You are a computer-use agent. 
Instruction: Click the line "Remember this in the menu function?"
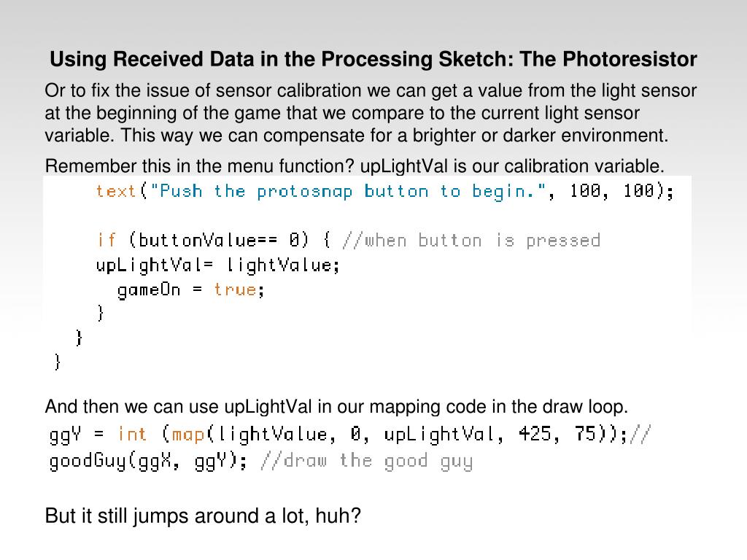point(355,166)
